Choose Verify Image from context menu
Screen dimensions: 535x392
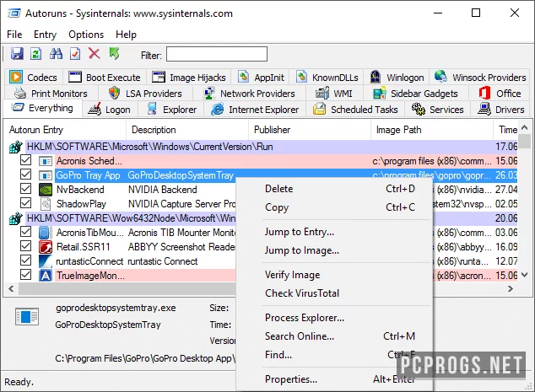[x=334, y=275]
